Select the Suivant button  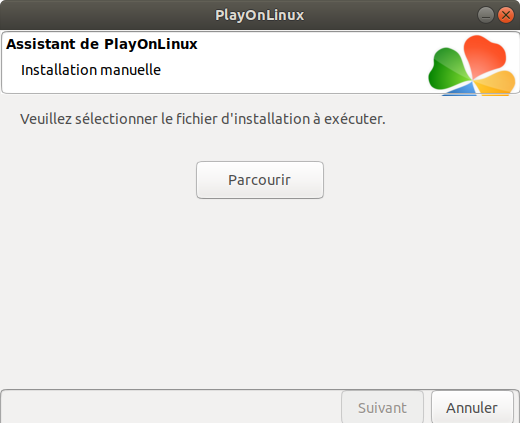382,407
